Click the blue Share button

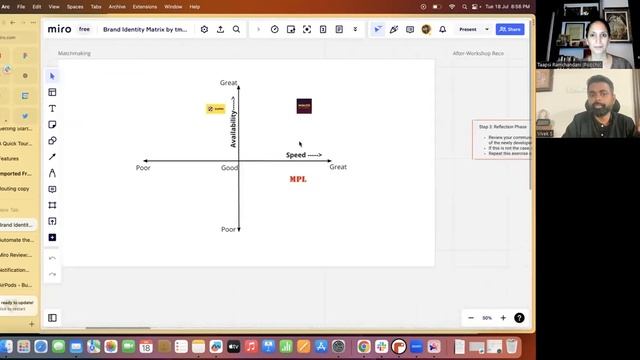pos(510,29)
